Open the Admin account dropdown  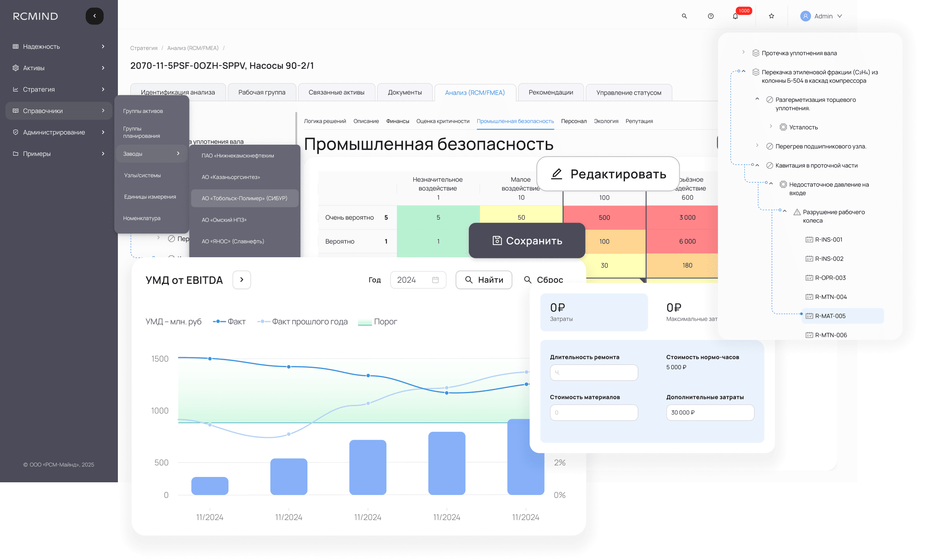point(840,16)
